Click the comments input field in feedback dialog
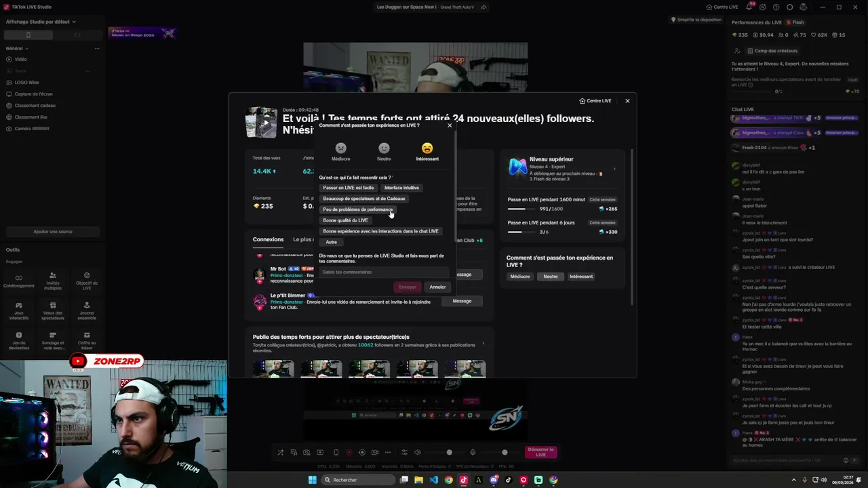Screen dimensions: 868x488 click(384, 272)
